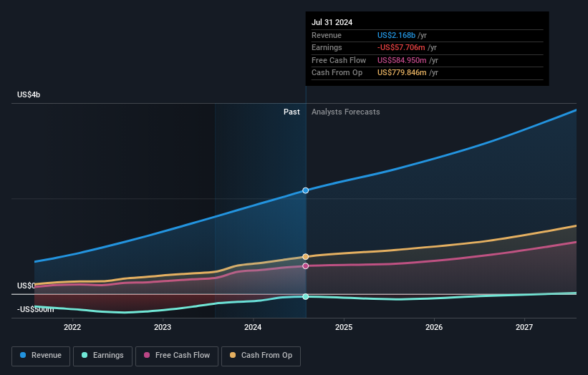
Task: Click the Cash From Op label in tooltip
Action: pyautogui.click(x=337, y=73)
